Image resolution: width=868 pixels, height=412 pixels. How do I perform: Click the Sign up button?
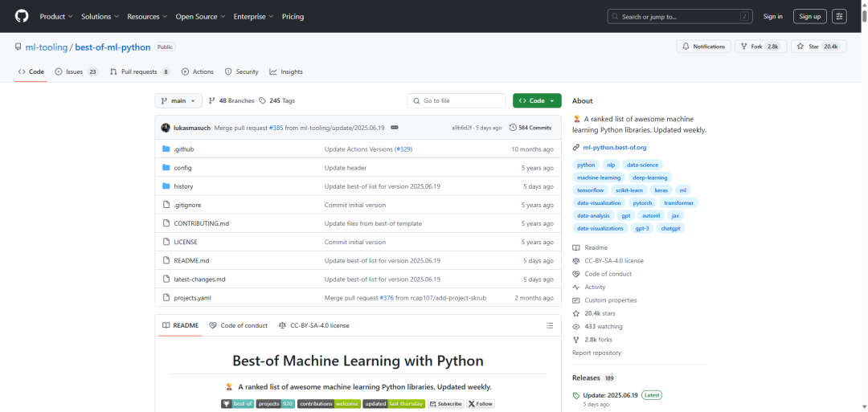pos(810,17)
